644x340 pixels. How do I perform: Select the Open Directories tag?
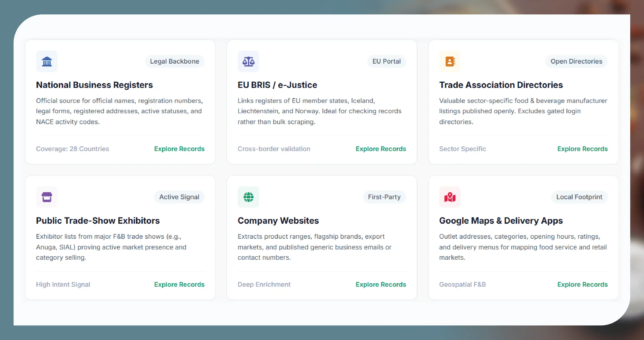click(576, 61)
